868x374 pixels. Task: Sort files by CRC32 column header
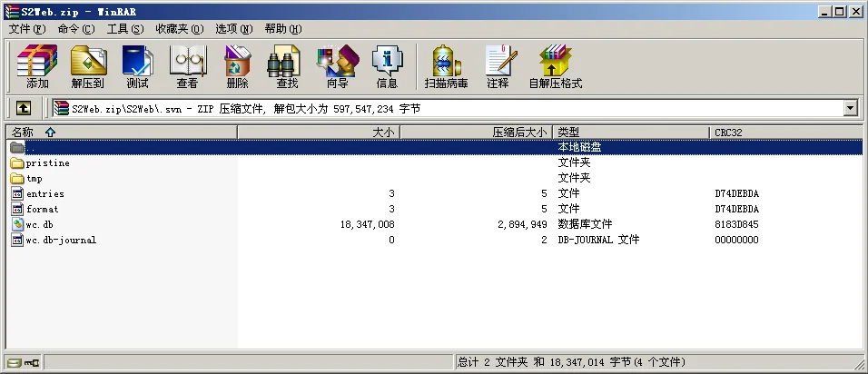pyautogui.click(x=785, y=133)
